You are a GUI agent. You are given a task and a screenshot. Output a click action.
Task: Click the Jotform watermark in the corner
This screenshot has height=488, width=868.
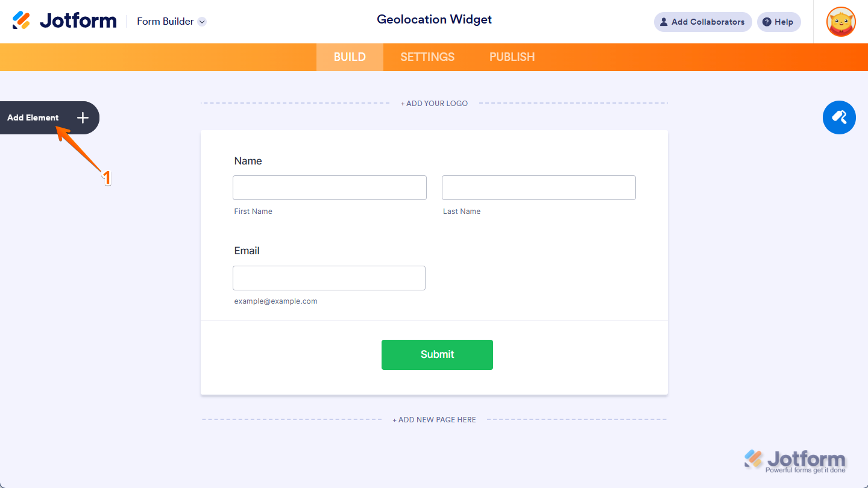coord(796,460)
